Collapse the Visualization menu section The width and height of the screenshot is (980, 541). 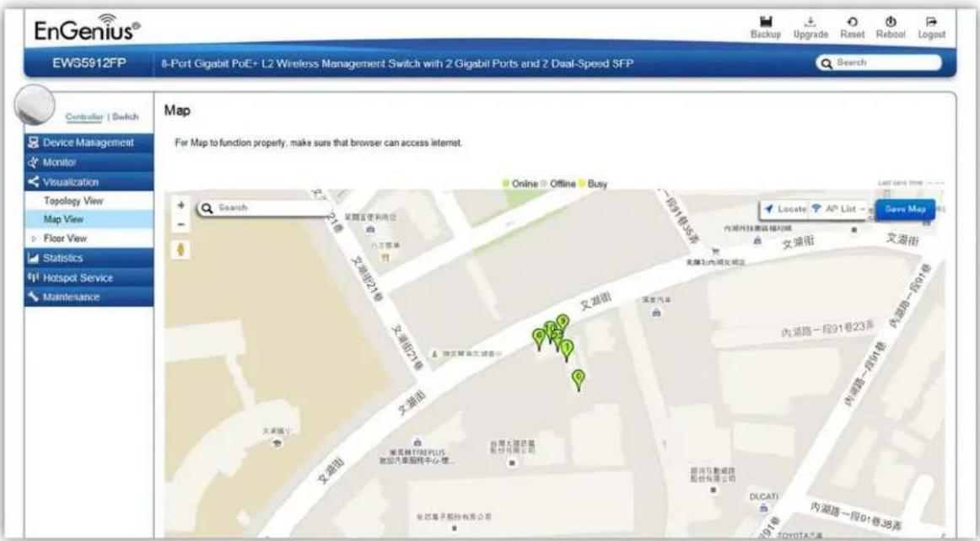[x=89, y=182]
